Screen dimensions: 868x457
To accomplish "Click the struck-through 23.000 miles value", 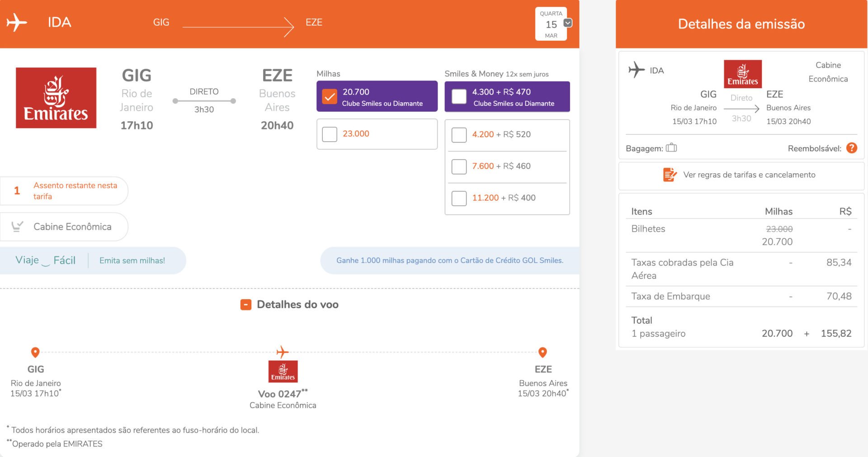I will tap(779, 229).
